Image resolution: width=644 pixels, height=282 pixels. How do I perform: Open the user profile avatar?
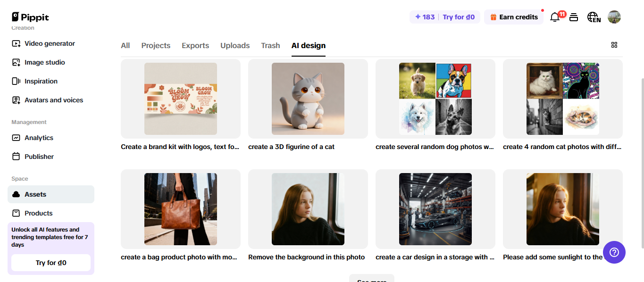pos(614,17)
